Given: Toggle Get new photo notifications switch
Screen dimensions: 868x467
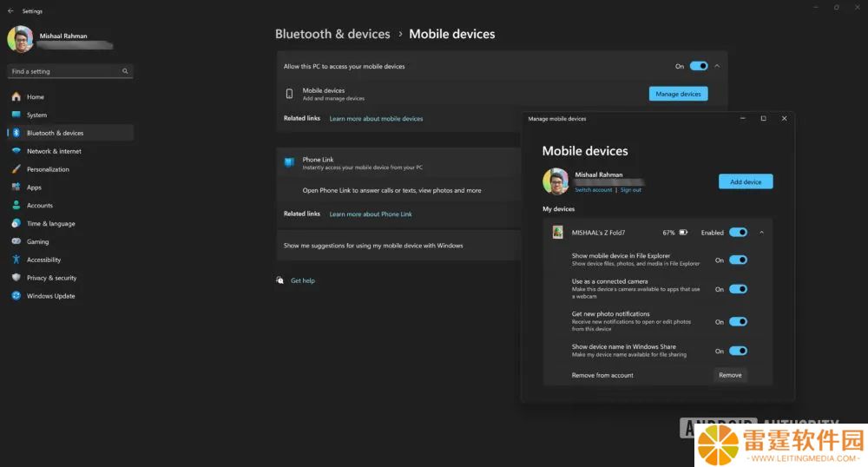Looking at the screenshot, I should coord(738,321).
